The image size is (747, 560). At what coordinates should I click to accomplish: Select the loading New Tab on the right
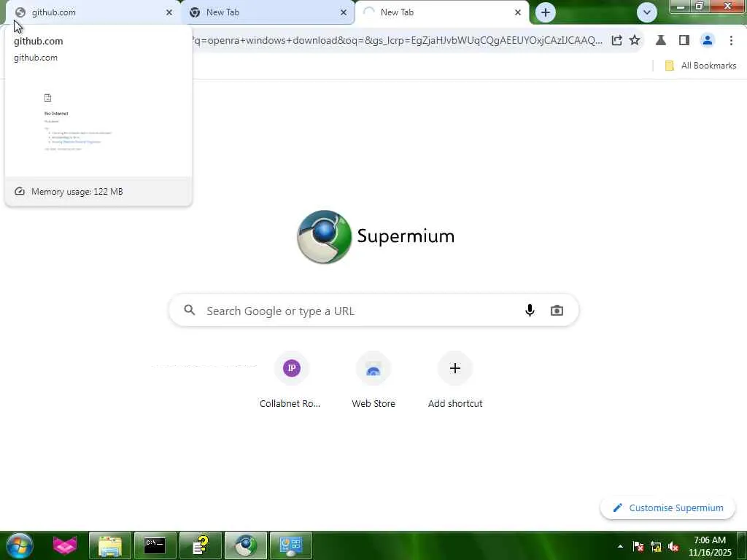[441, 12]
